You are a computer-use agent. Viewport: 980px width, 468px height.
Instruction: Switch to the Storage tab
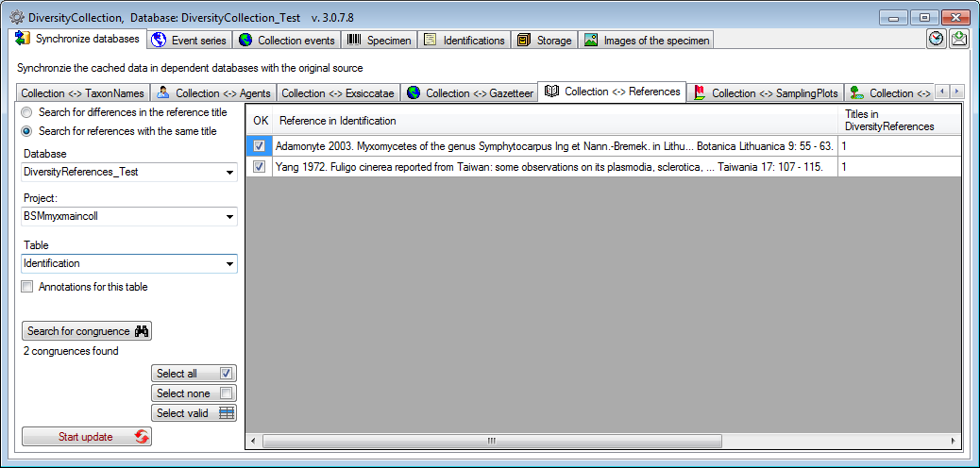click(545, 40)
